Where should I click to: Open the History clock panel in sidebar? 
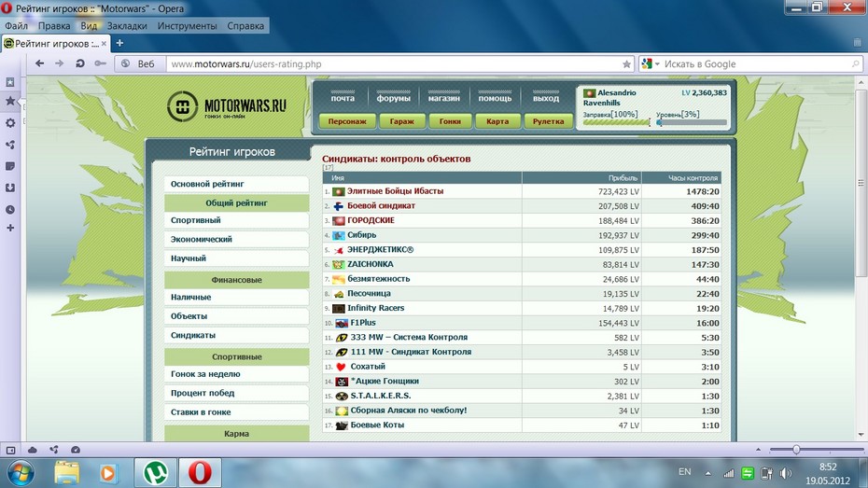tap(10, 210)
